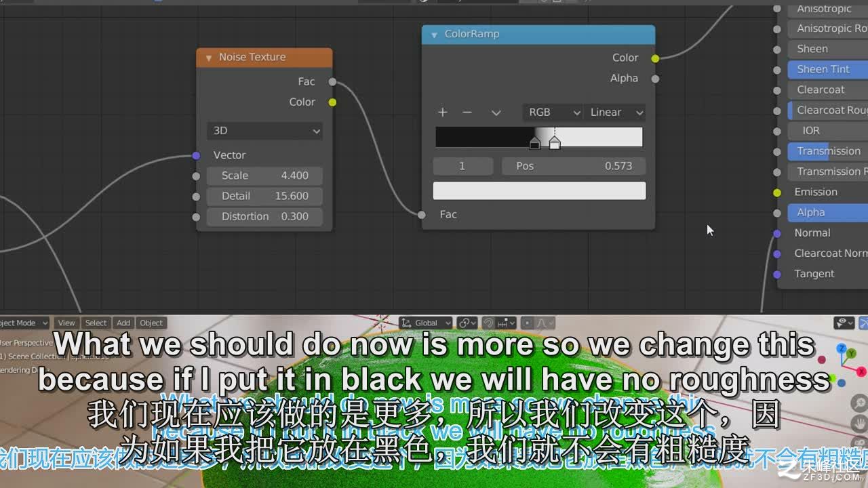Image resolution: width=868 pixels, height=488 pixels.
Task: Adjust the Alpha slider on Principled node
Action: coord(828,212)
